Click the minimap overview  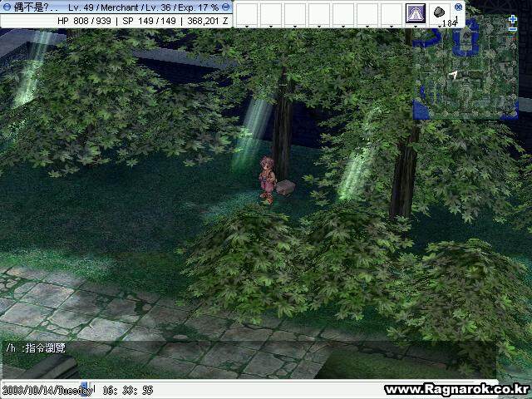tap(465, 69)
